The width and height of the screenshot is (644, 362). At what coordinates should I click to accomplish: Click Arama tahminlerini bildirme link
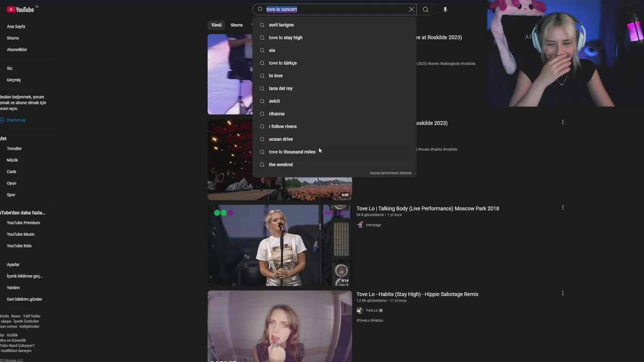[390, 173]
